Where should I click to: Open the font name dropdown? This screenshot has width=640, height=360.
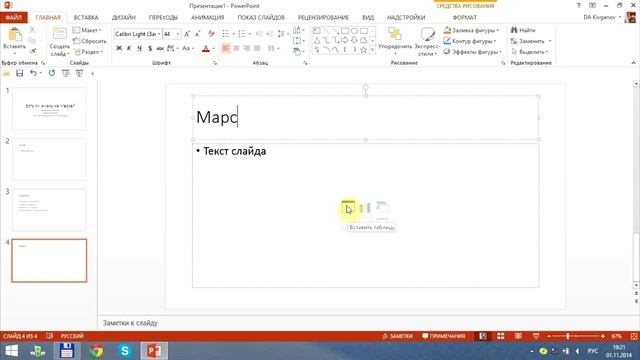click(x=159, y=34)
